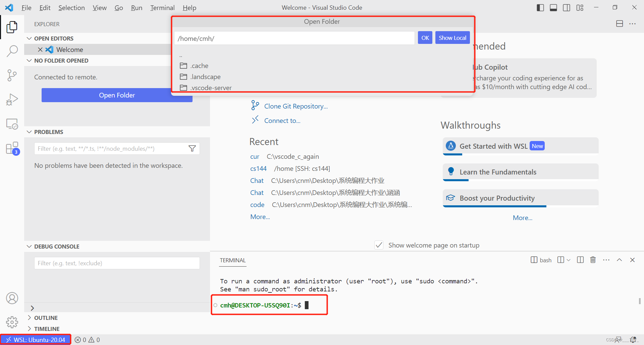Image resolution: width=644 pixels, height=345 pixels.
Task: Open the Help menu
Action: pyautogui.click(x=190, y=8)
